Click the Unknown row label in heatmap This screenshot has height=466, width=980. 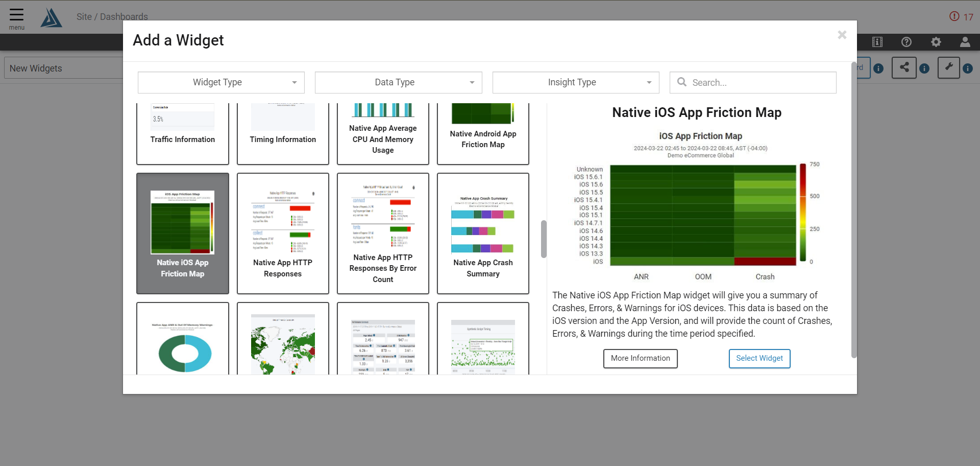[x=590, y=170]
